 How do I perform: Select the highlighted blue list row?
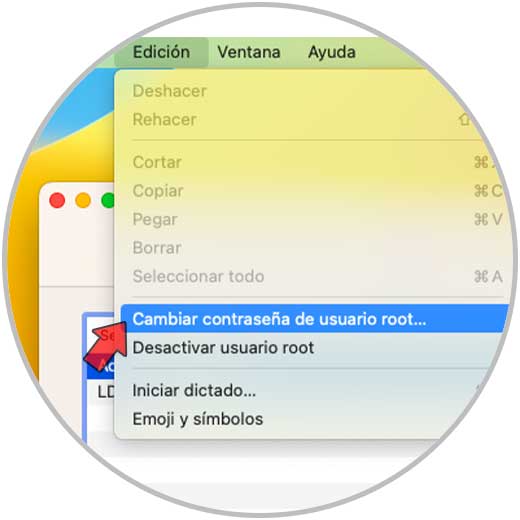click(101, 367)
